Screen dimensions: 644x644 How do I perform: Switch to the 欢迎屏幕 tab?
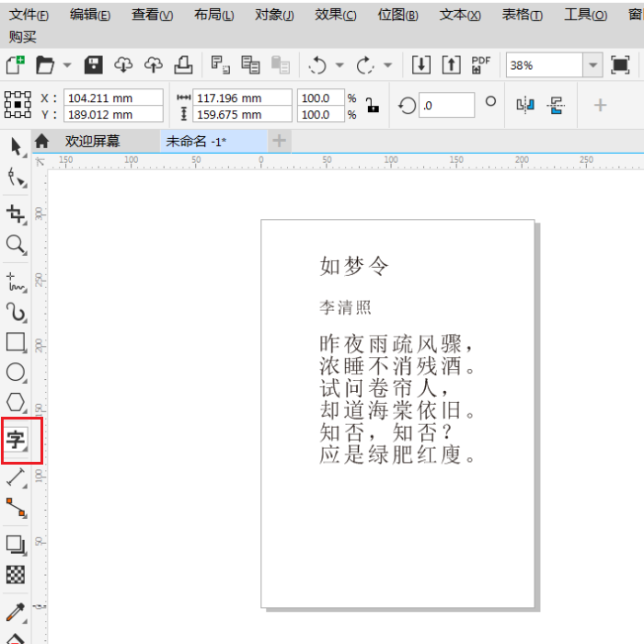click(x=92, y=141)
